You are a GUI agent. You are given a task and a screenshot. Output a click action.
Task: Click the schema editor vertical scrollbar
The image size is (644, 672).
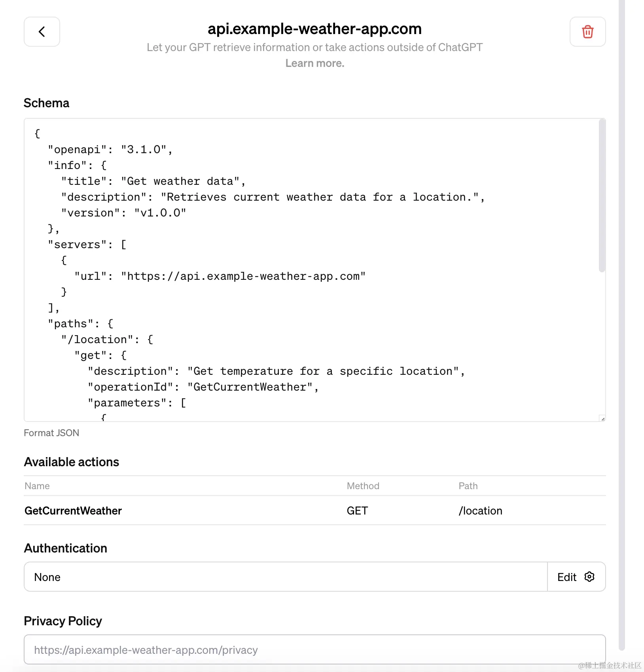click(x=602, y=196)
